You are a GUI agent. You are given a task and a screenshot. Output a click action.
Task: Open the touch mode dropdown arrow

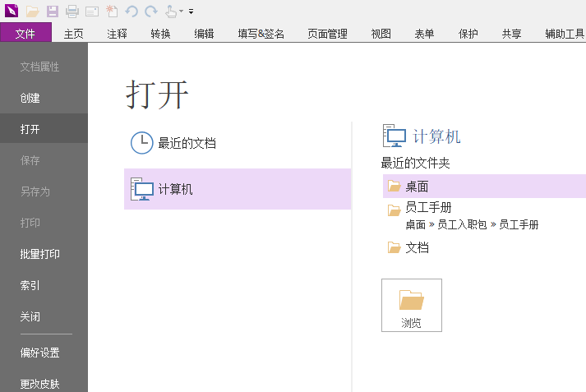coord(182,12)
